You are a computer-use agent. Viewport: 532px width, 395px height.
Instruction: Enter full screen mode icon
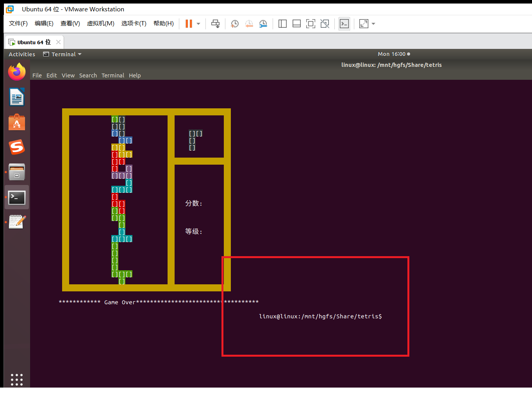coord(311,24)
